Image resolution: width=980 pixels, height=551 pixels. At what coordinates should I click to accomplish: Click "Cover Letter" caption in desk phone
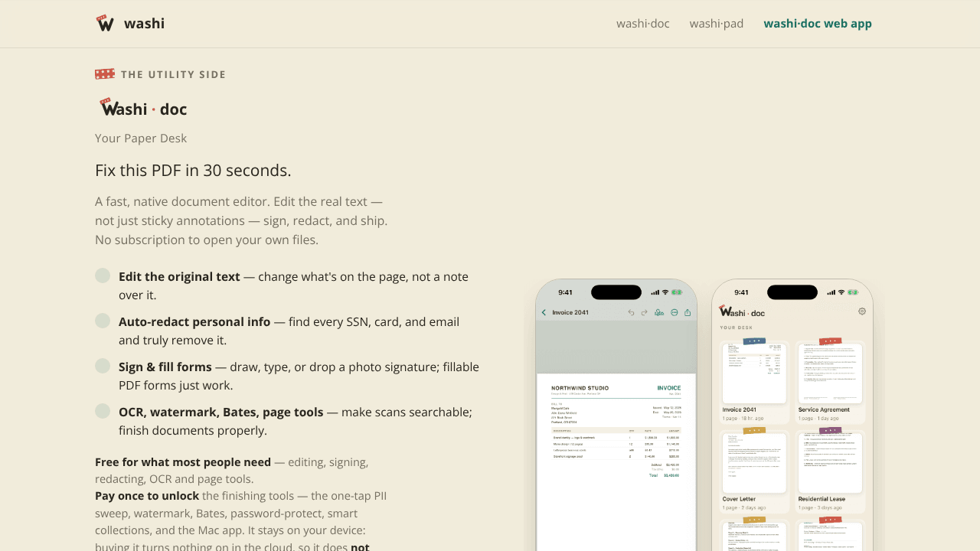(739, 499)
